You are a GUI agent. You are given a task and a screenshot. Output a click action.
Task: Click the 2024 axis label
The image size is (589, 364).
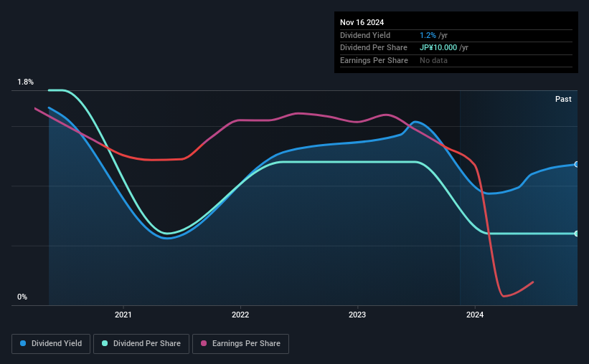pos(475,315)
